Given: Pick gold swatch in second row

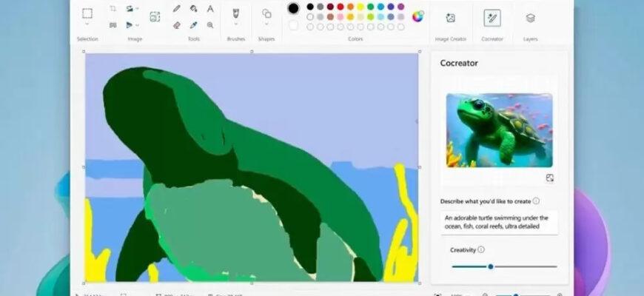Looking at the screenshot, I should coord(350,17).
